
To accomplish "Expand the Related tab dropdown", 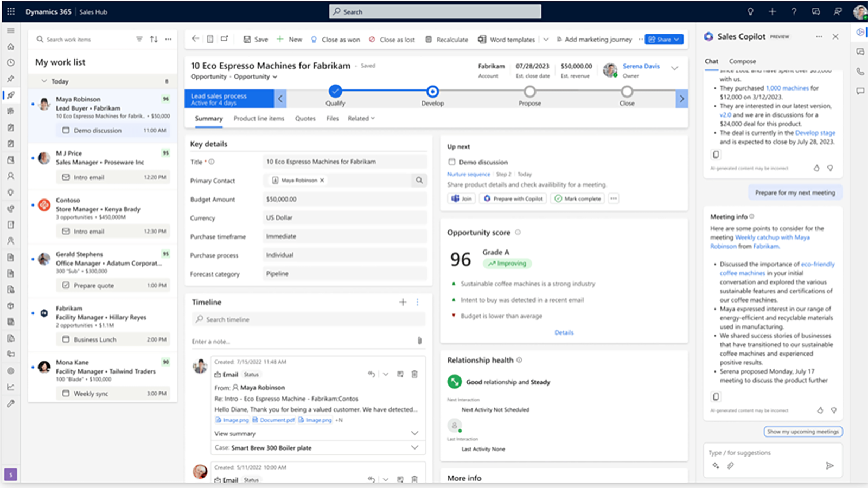I will click(x=361, y=118).
